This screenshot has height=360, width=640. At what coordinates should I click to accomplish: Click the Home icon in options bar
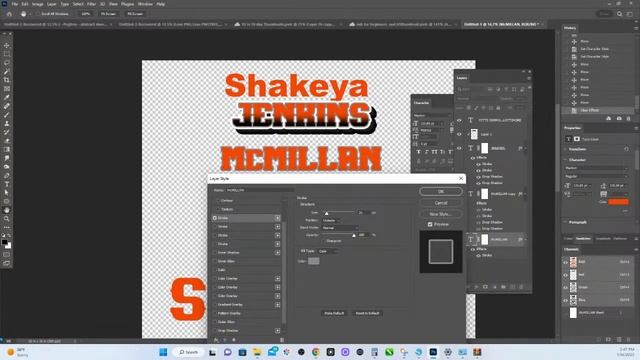[9, 14]
